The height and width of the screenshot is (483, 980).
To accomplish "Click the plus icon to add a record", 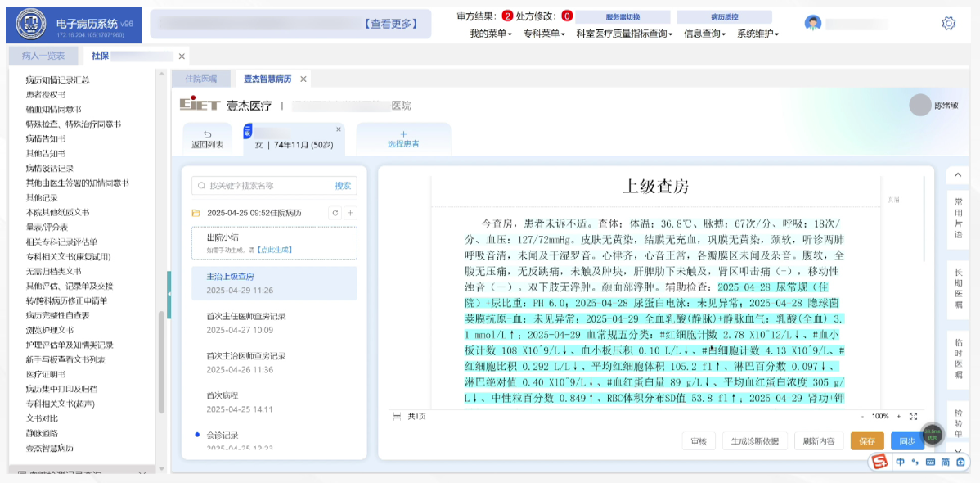I will click(x=350, y=213).
